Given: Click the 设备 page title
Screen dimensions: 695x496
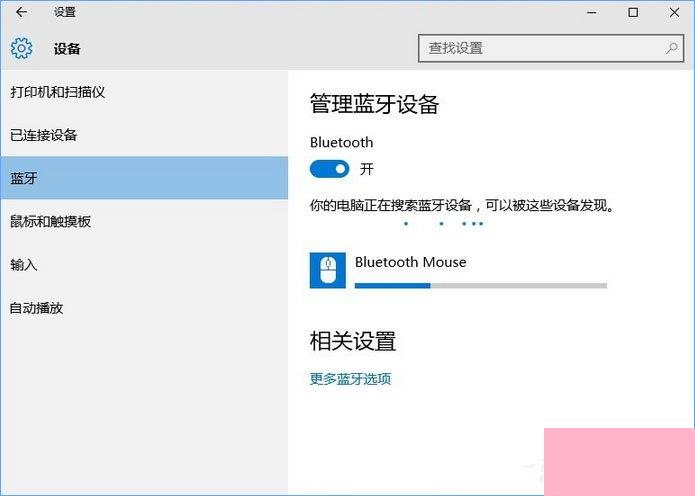Looking at the screenshot, I should click(67, 49).
